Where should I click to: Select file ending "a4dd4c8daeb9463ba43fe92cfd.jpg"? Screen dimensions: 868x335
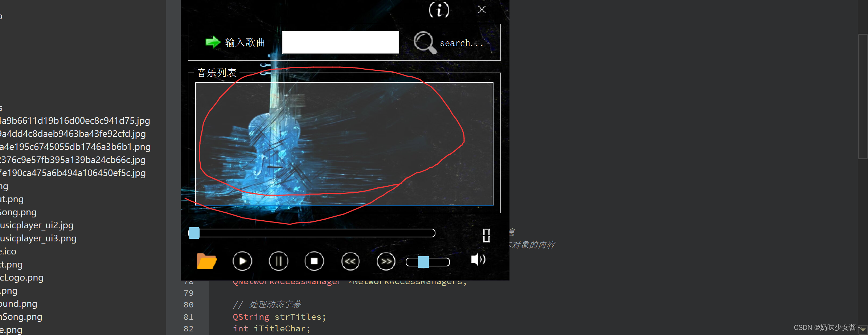(73, 134)
